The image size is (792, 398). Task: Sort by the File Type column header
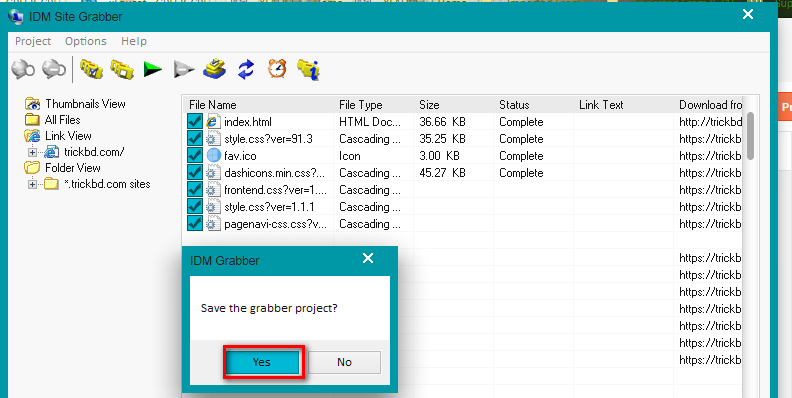click(x=361, y=105)
